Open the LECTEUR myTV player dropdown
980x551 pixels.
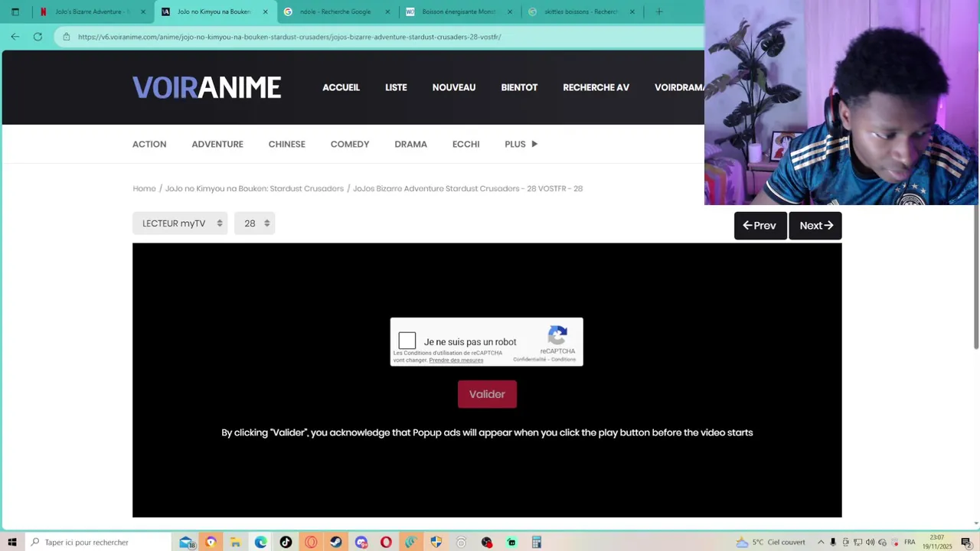(180, 223)
